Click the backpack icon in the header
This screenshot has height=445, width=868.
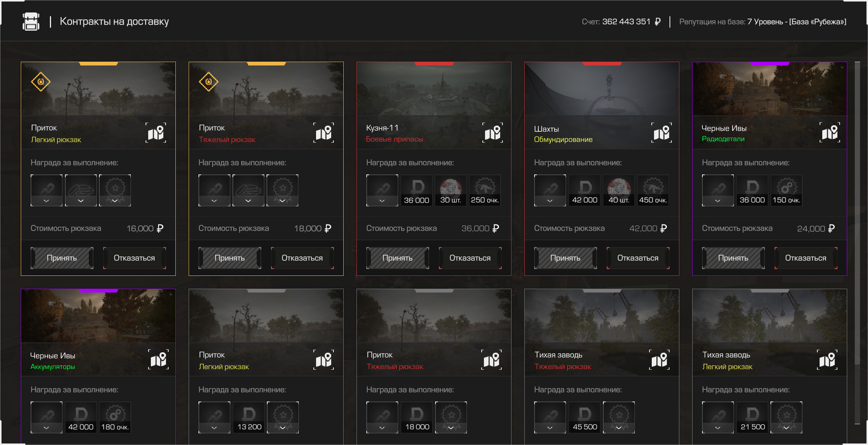tap(31, 22)
